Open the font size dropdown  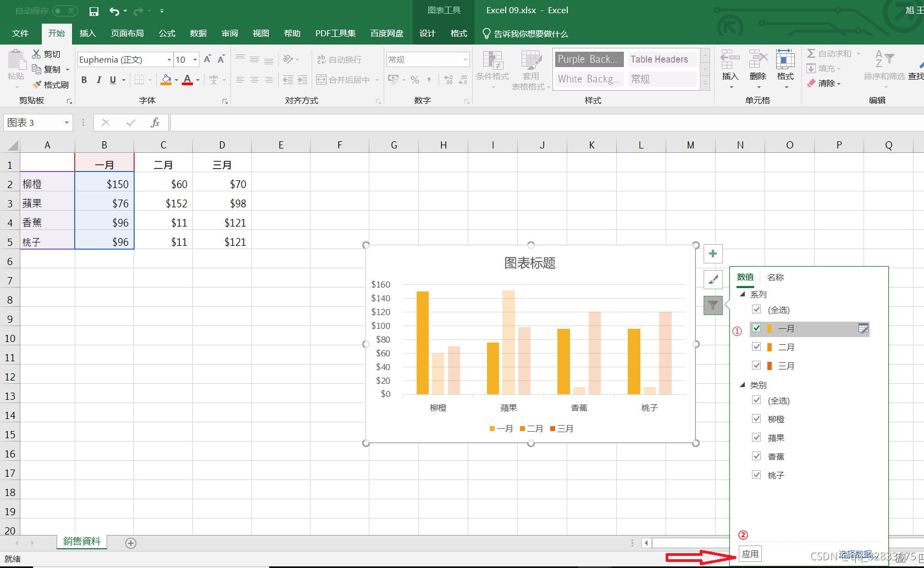[195, 59]
